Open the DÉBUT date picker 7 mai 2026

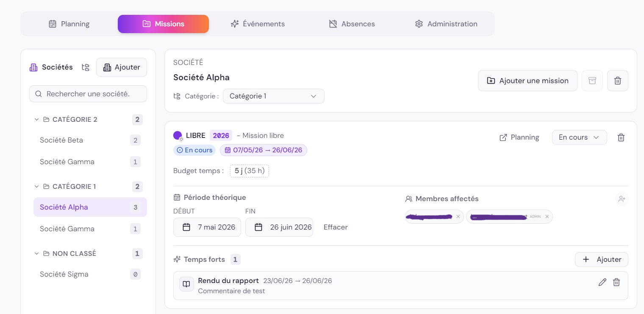click(x=207, y=227)
